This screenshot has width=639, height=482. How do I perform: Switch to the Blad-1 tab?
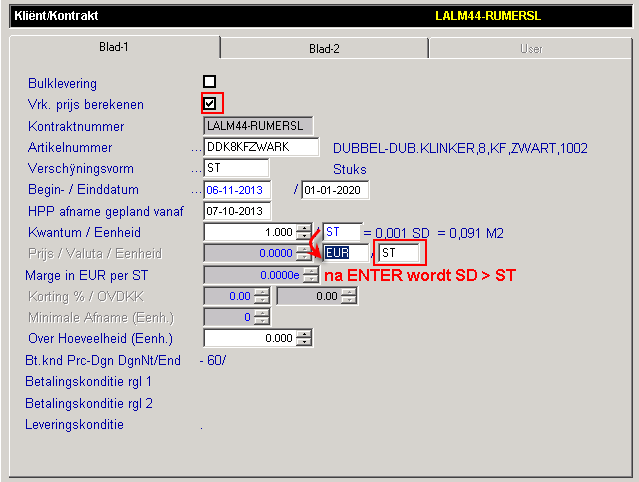(x=114, y=47)
